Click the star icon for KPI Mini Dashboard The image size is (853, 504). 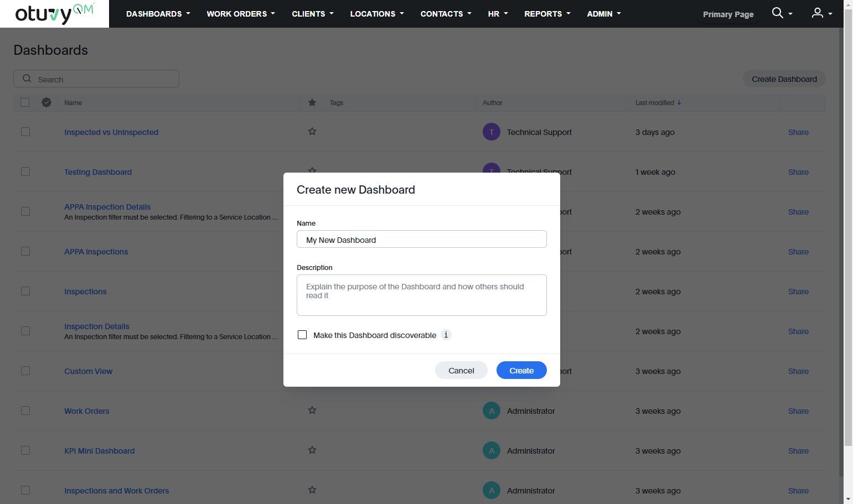pos(312,450)
